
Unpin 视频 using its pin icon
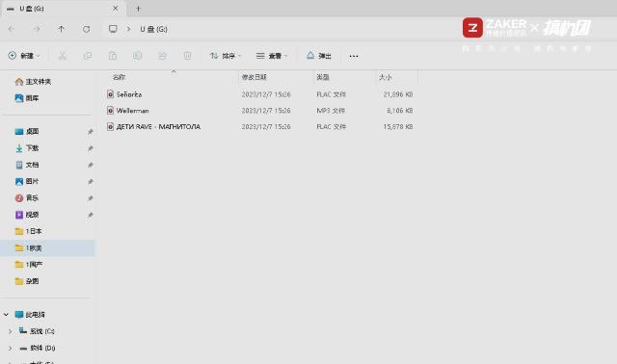pos(90,215)
